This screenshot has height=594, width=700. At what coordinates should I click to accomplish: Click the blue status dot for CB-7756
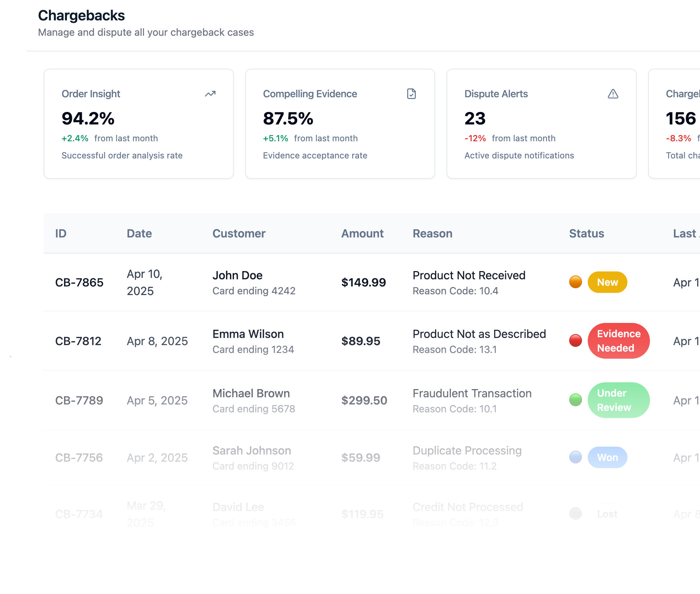(575, 457)
